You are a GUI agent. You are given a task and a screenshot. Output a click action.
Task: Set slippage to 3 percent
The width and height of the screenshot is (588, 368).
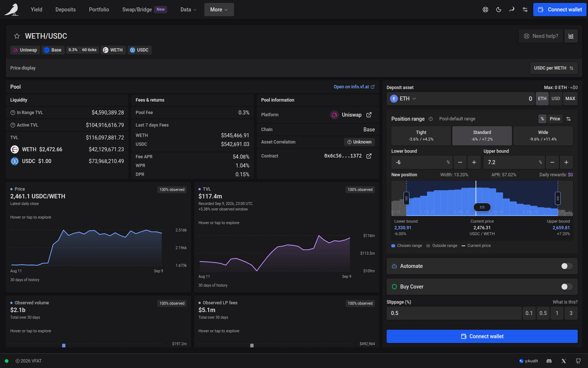point(571,313)
